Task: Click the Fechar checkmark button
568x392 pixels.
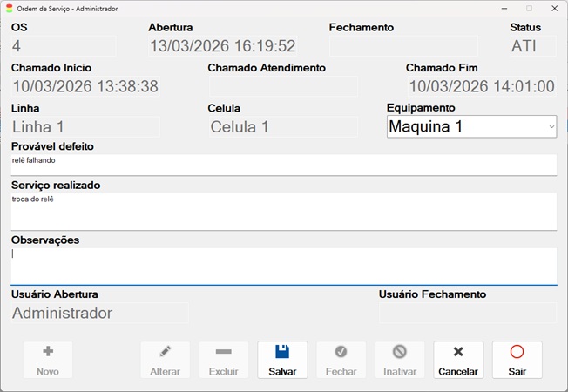Action: (x=341, y=360)
